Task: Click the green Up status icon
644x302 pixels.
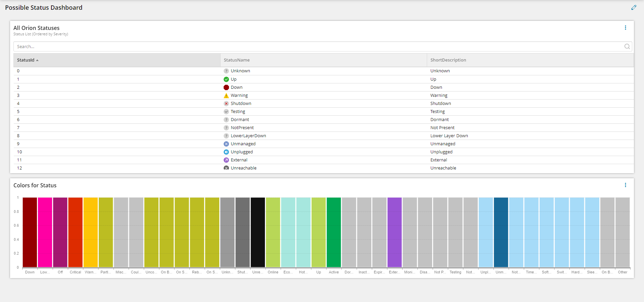Action: click(x=226, y=79)
